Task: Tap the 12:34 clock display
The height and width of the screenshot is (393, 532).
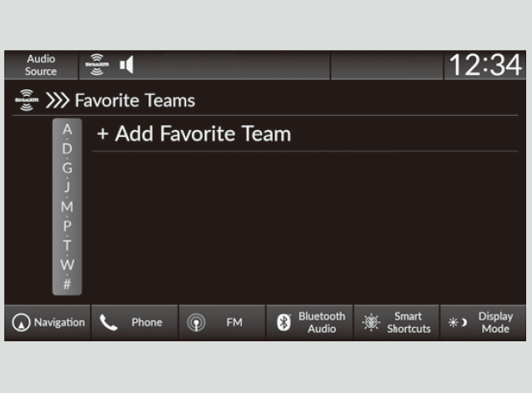Action: 484,65
